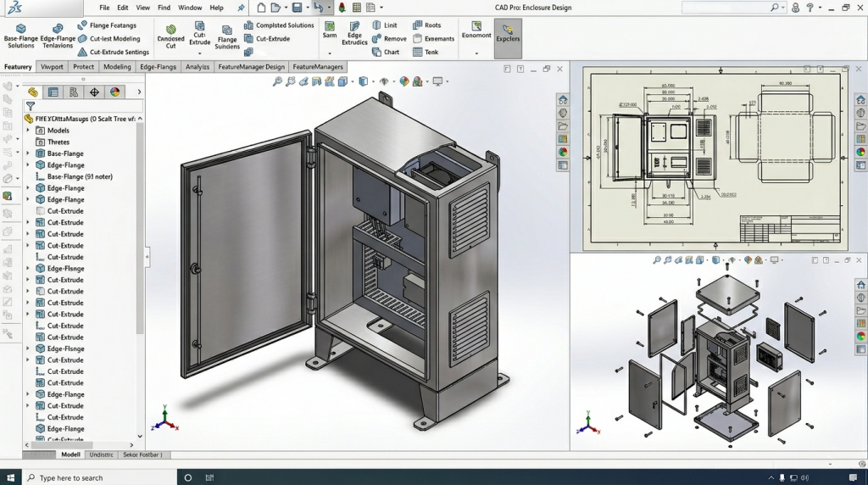Select the Thretes folder in tree

coord(58,142)
